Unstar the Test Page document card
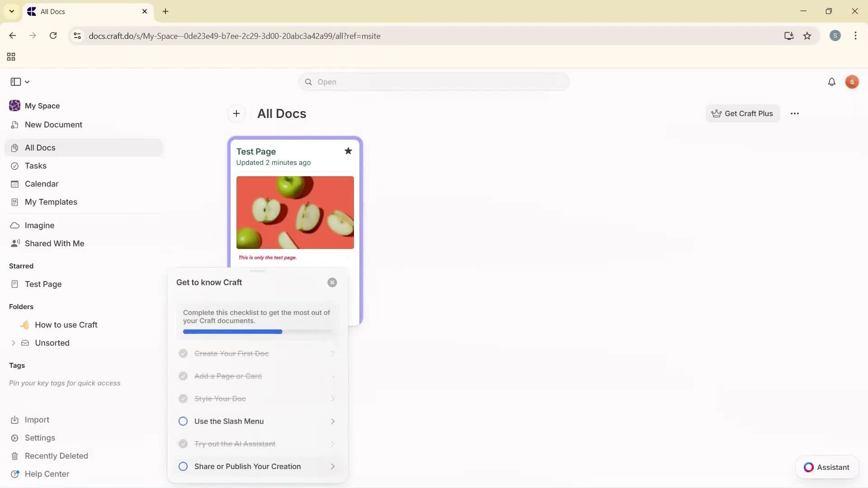This screenshot has height=488, width=868. tap(348, 151)
